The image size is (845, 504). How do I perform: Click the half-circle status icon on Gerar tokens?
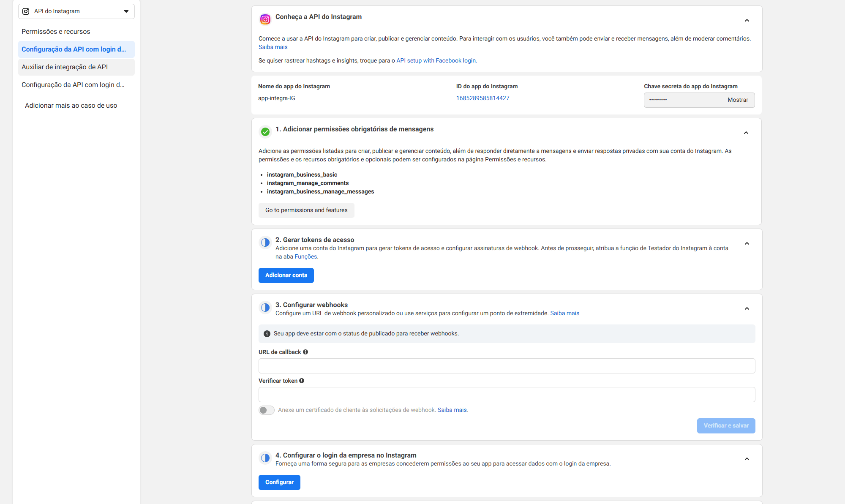(265, 242)
